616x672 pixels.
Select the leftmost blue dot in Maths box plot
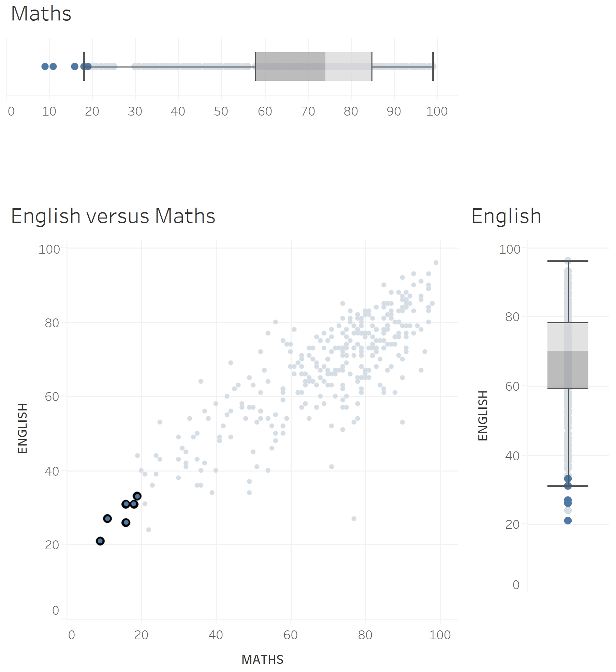[x=45, y=66]
